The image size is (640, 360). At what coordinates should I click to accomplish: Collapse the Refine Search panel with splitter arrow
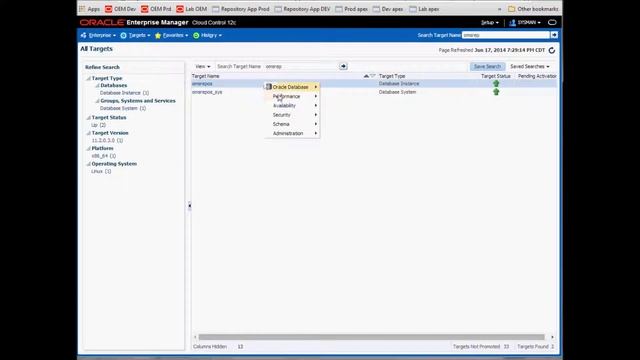189,206
